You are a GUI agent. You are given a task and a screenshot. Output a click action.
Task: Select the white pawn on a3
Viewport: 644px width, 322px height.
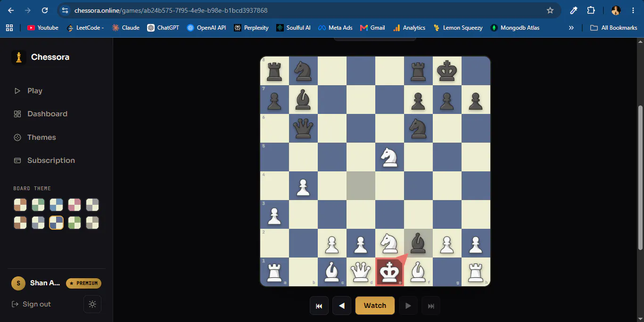(x=274, y=216)
